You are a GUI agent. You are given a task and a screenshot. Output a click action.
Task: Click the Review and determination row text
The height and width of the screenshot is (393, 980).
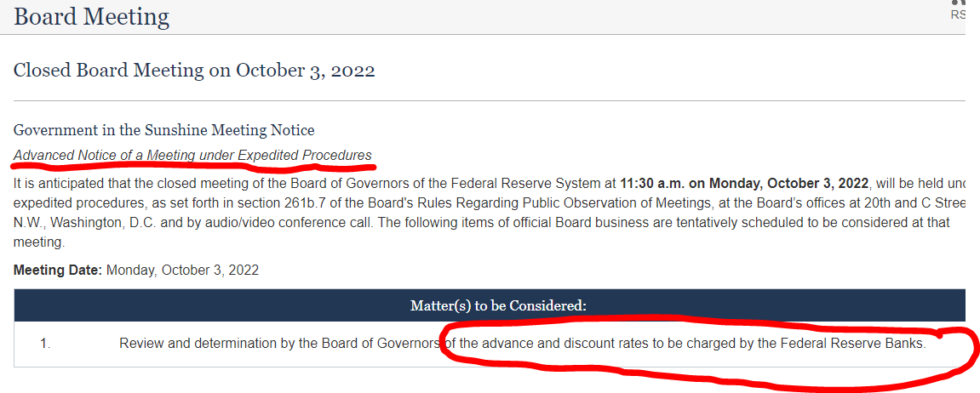coord(523,344)
